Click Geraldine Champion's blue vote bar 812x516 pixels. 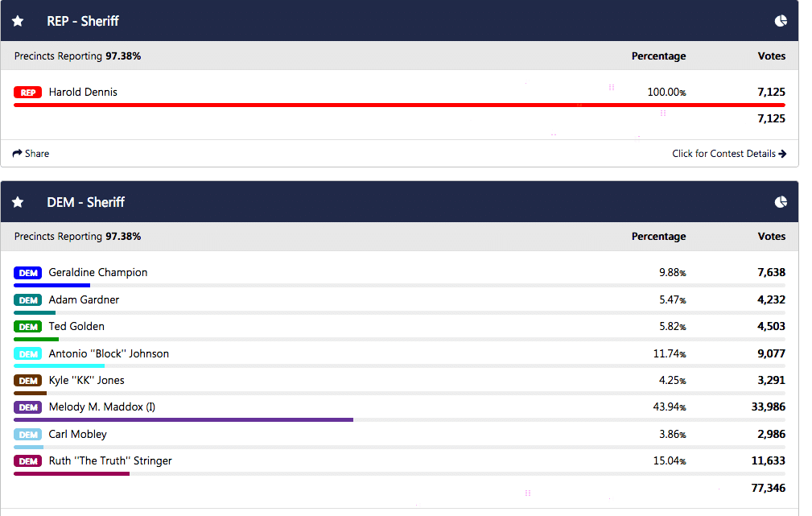[52, 286]
